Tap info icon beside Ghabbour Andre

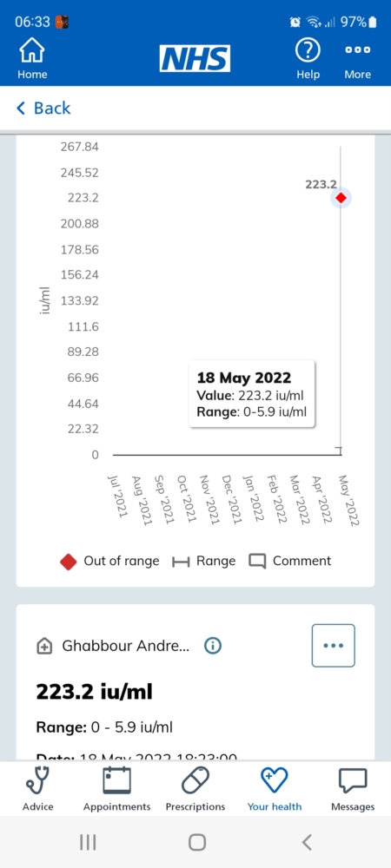[x=213, y=646]
